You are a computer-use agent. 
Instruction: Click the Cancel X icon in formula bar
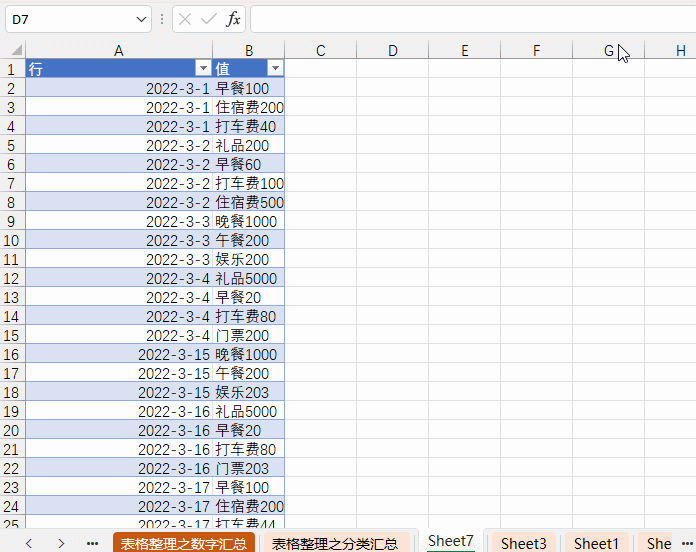pos(186,19)
